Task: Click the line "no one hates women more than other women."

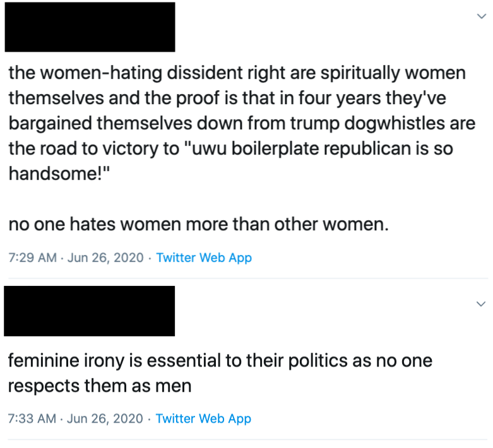Action: point(199,224)
